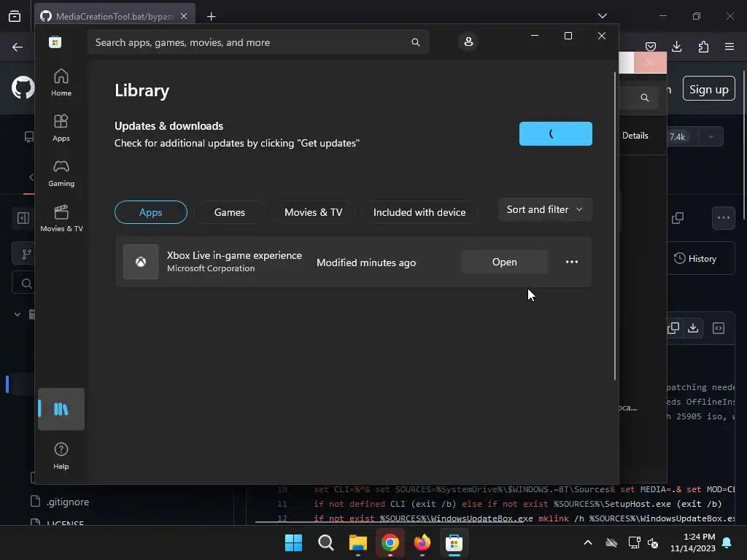Select the Games filter tab
The height and width of the screenshot is (560, 747).
230,212
